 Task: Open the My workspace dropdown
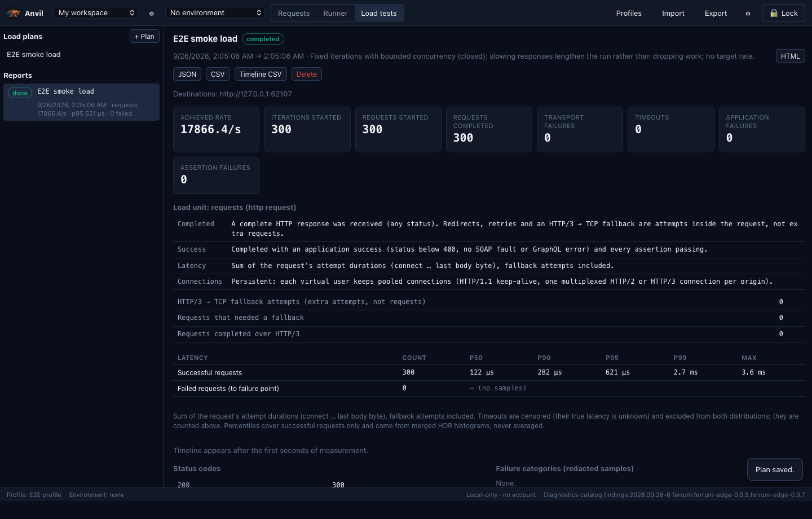96,12
